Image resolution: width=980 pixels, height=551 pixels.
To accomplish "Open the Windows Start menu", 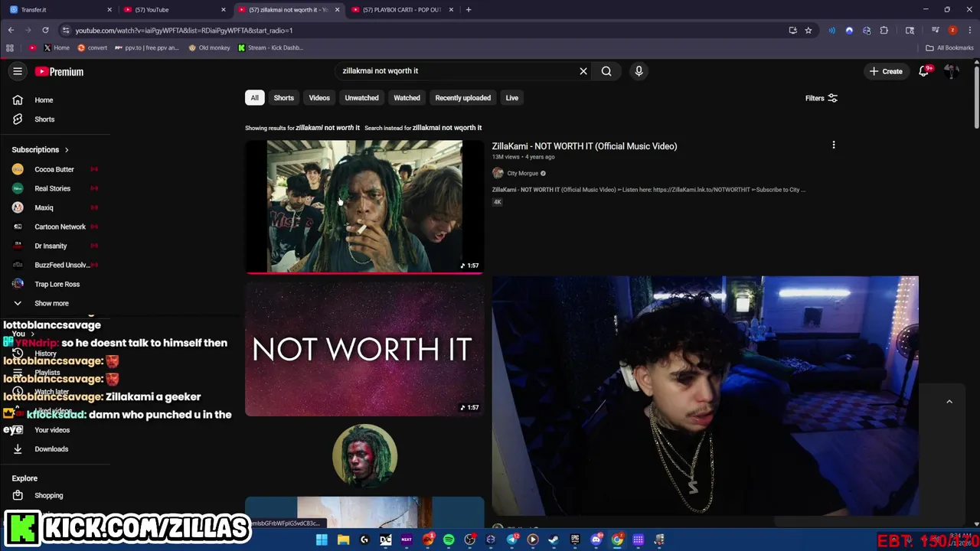I will [322, 540].
